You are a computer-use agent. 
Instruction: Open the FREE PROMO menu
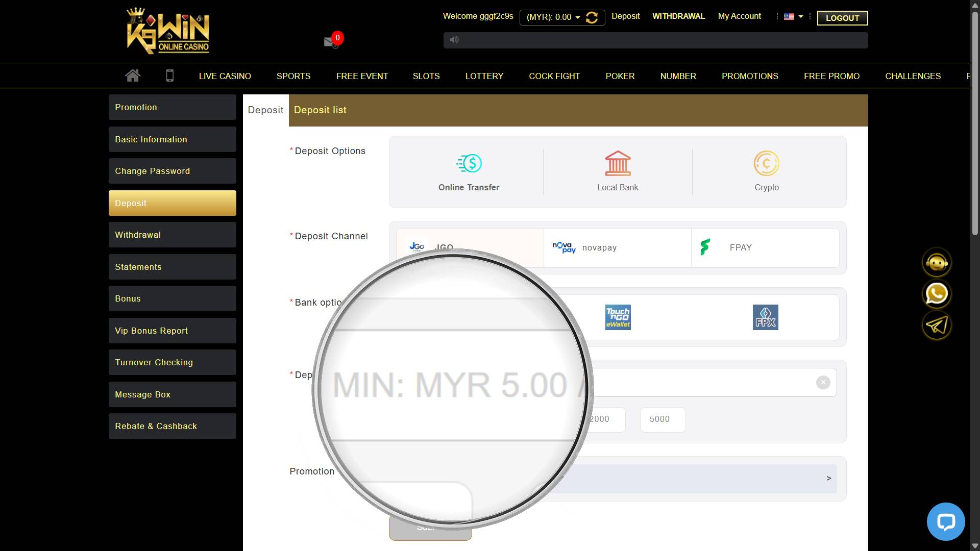pyautogui.click(x=831, y=76)
